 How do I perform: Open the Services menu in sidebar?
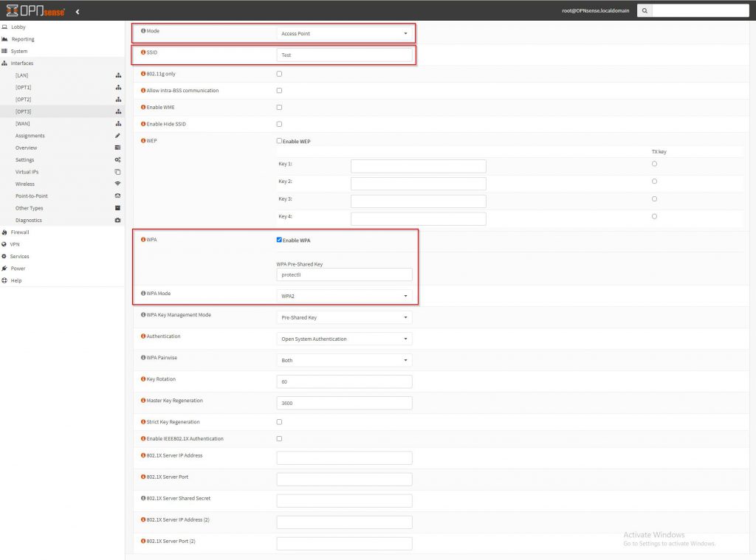coord(20,256)
